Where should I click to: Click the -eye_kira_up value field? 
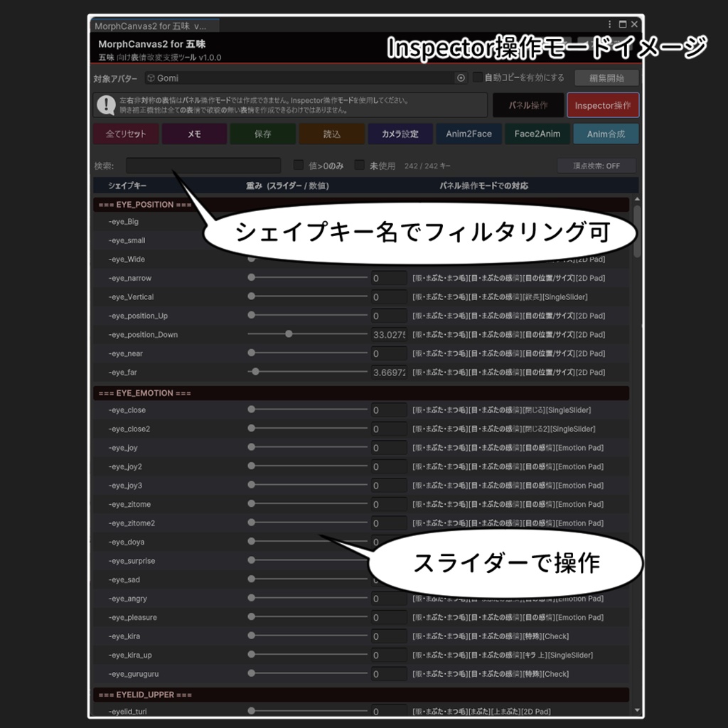click(x=389, y=655)
